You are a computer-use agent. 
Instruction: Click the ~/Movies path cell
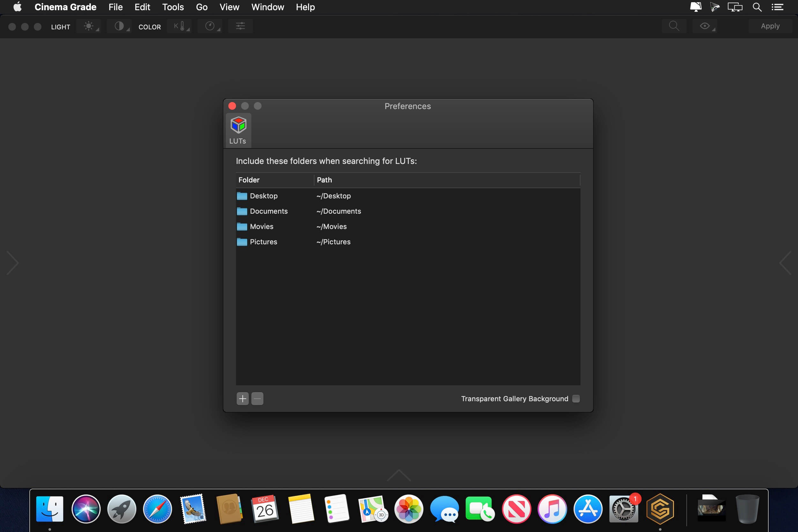(331, 227)
